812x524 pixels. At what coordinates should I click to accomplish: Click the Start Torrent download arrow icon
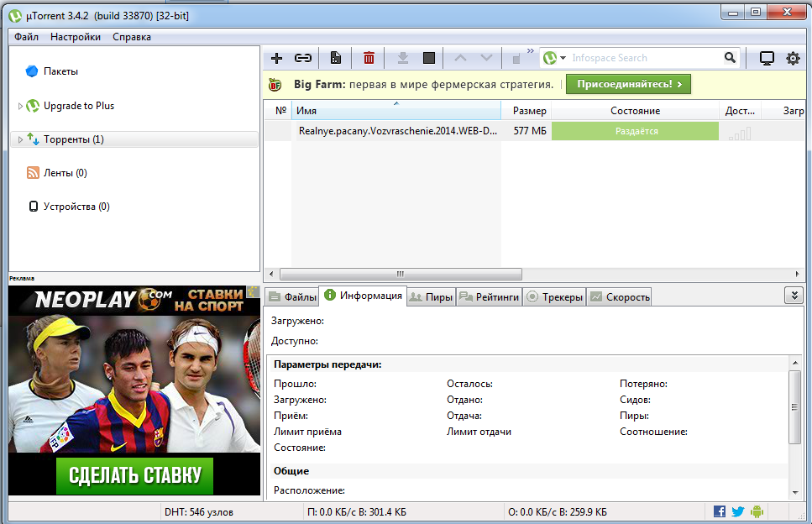403,58
